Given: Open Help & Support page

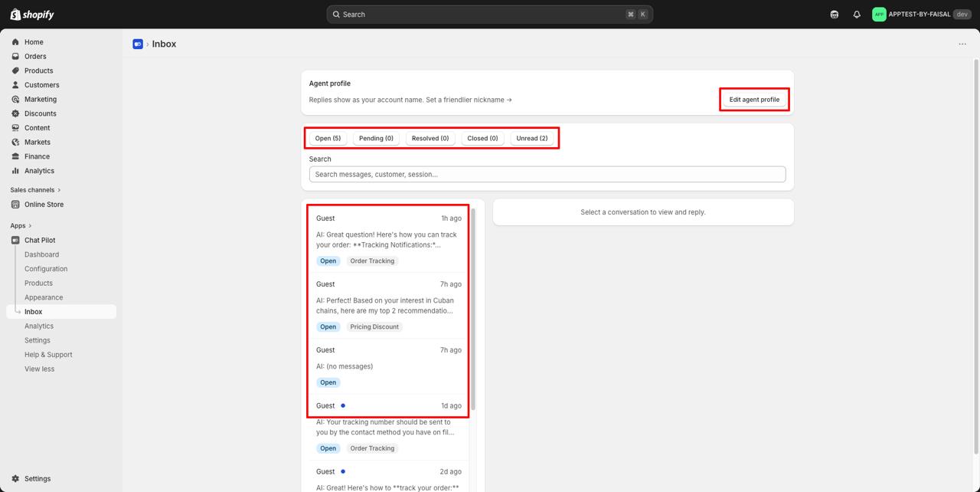Looking at the screenshot, I should pyautogui.click(x=48, y=355).
